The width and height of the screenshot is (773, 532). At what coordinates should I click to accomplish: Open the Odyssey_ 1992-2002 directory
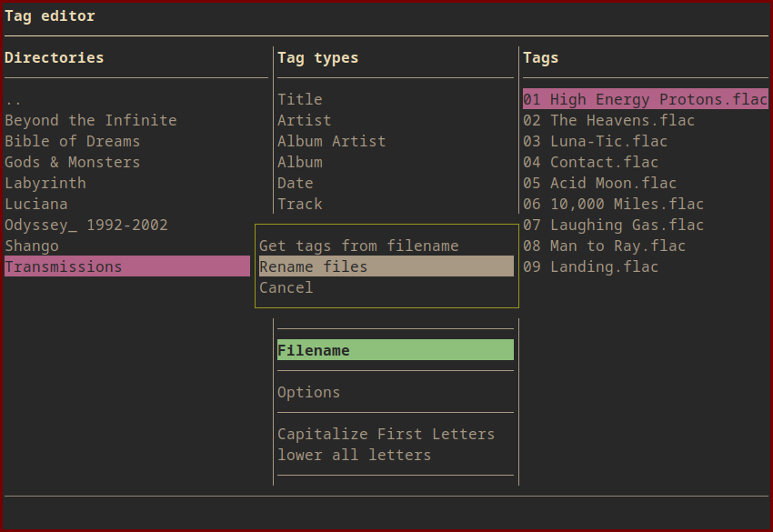click(86, 225)
